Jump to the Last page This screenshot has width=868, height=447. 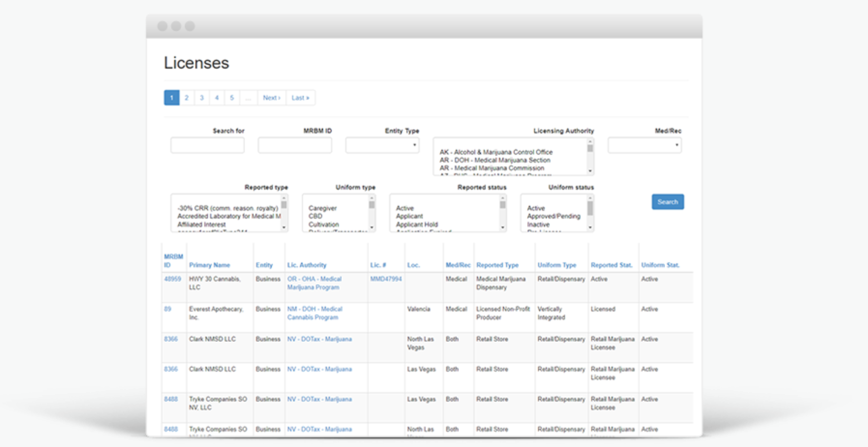coord(300,97)
